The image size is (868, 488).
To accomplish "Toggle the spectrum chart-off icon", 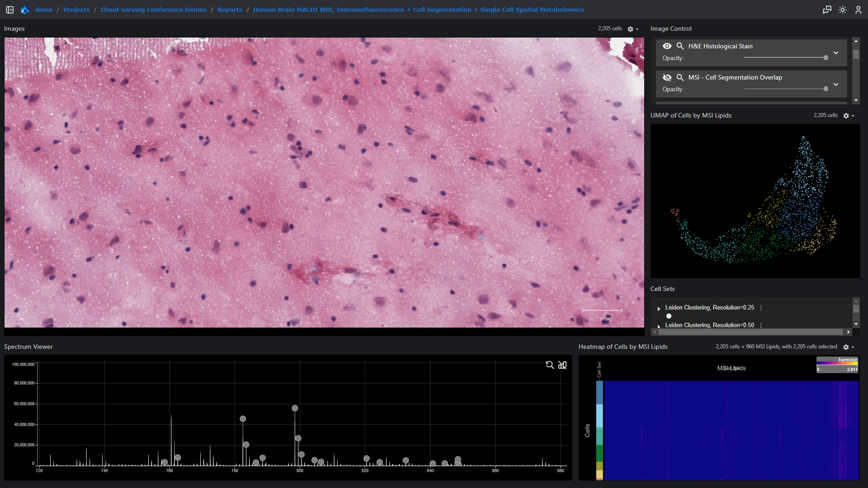I will (x=562, y=365).
